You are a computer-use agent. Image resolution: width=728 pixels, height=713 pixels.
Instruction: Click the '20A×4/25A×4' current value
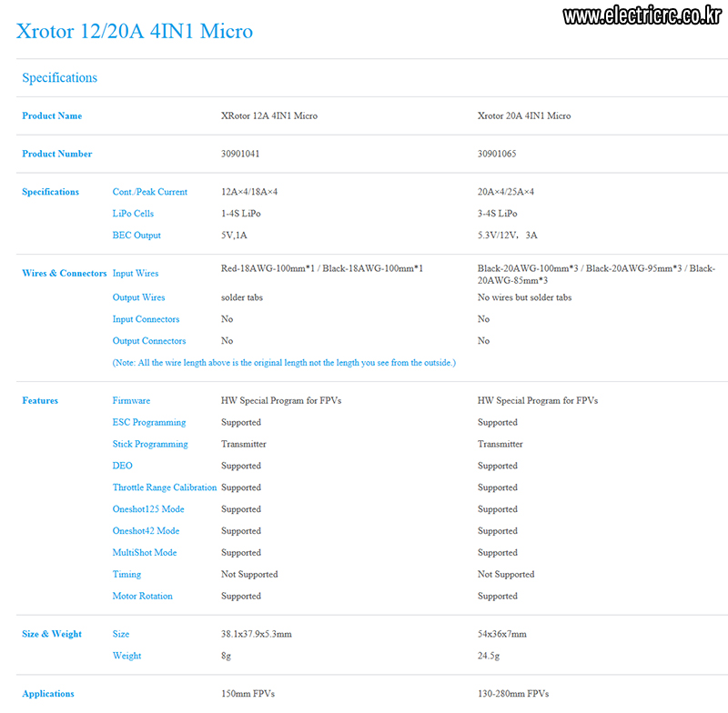[506, 192]
